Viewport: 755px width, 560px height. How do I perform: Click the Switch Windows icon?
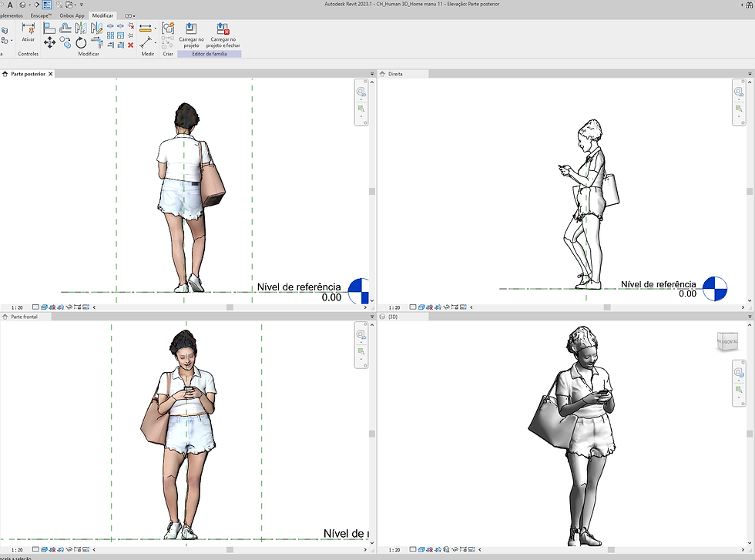pos(69,5)
